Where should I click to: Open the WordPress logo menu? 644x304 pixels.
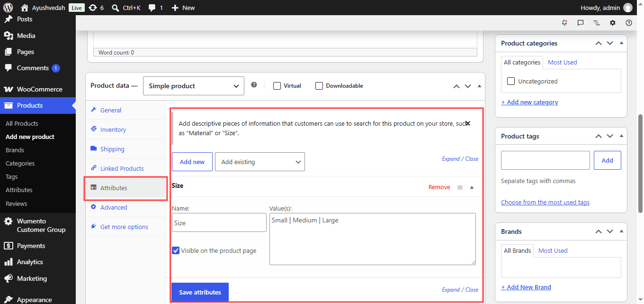point(8,8)
